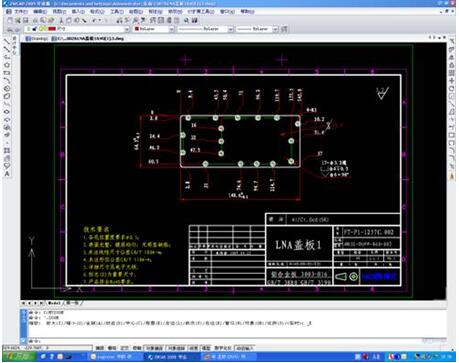
Task: Click the 动态输入 button in status bar
Action: (x=244, y=348)
